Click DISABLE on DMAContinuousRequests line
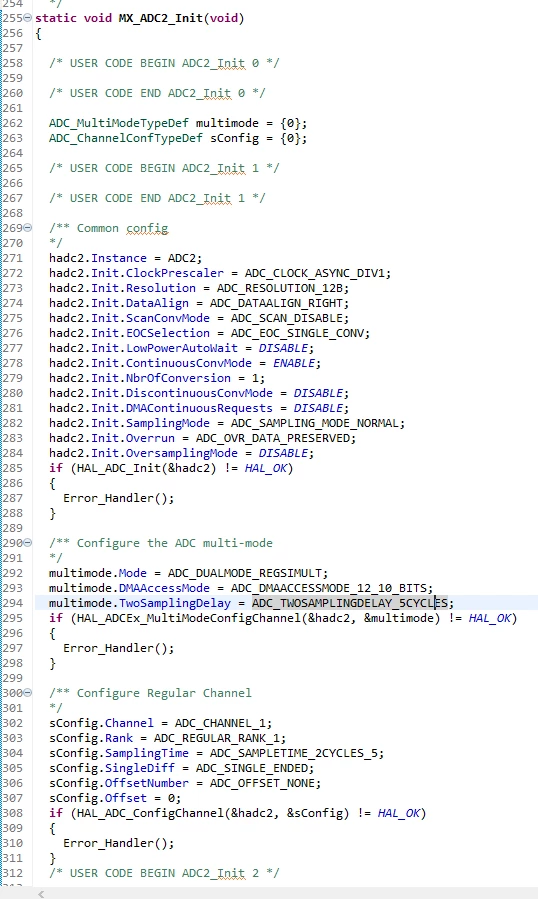Screen dimensions: 538x899 point(318,408)
